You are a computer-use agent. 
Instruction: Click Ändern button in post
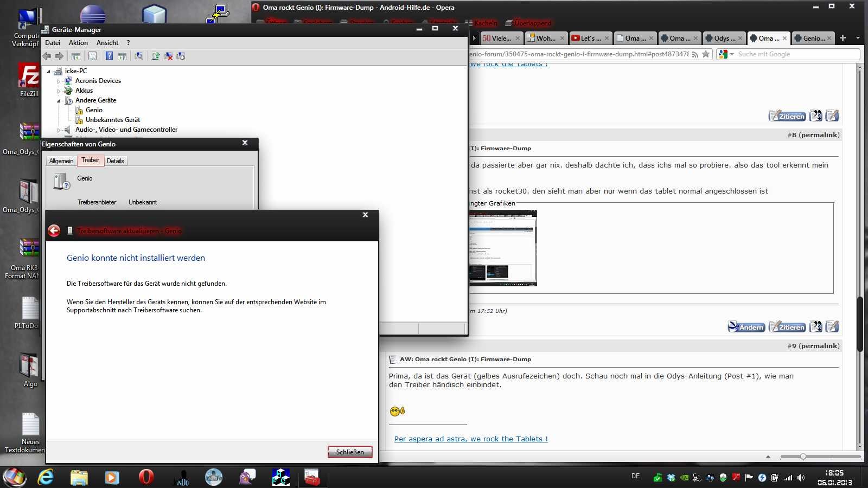pyautogui.click(x=746, y=326)
